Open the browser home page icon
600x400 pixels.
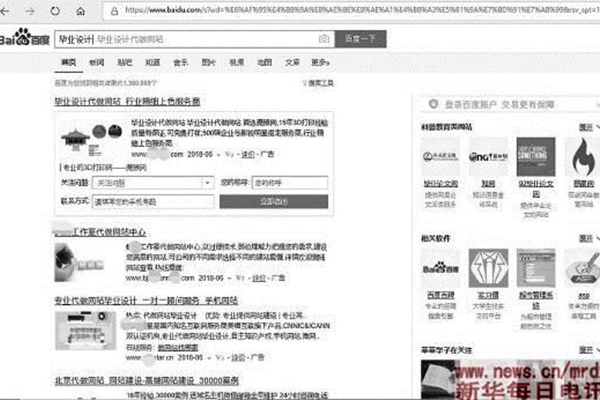[80, 11]
